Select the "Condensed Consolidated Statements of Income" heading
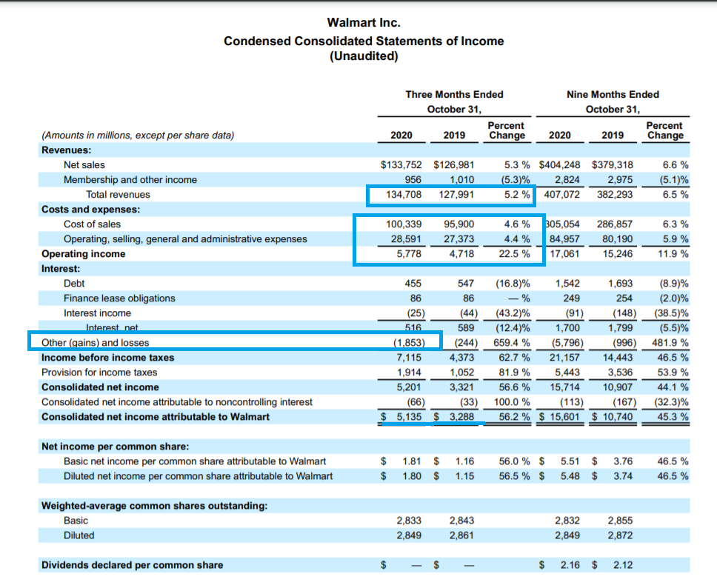This screenshot has height=588, width=717. click(364, 41)
